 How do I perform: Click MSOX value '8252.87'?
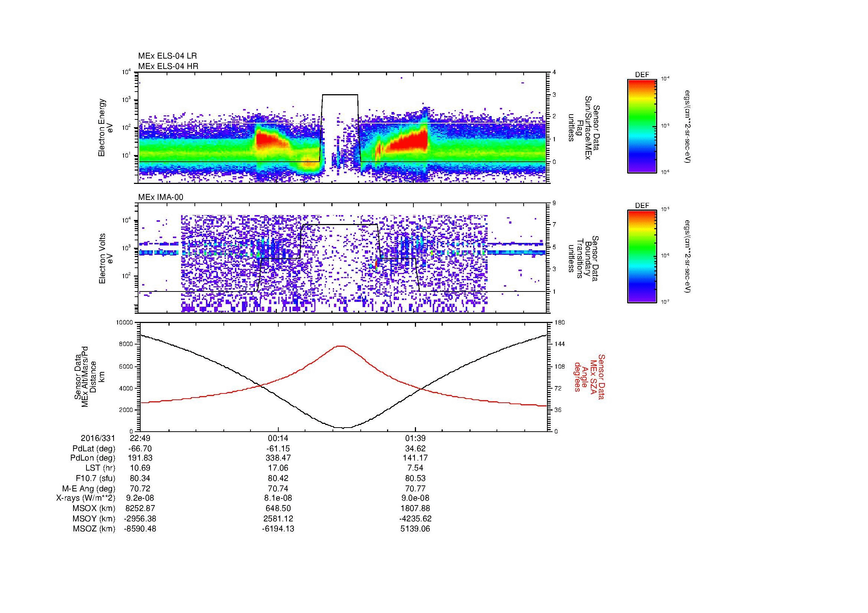[140, 509]
